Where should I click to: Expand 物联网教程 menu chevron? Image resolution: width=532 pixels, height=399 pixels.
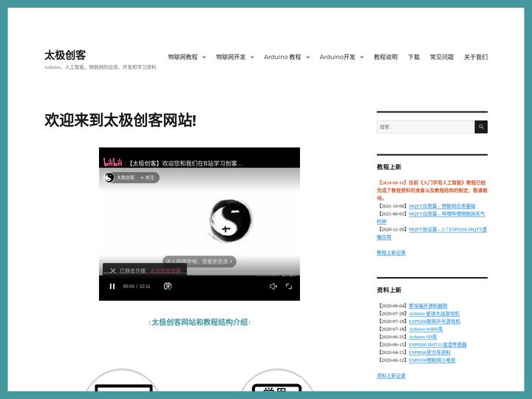click(x=204, y=57)
